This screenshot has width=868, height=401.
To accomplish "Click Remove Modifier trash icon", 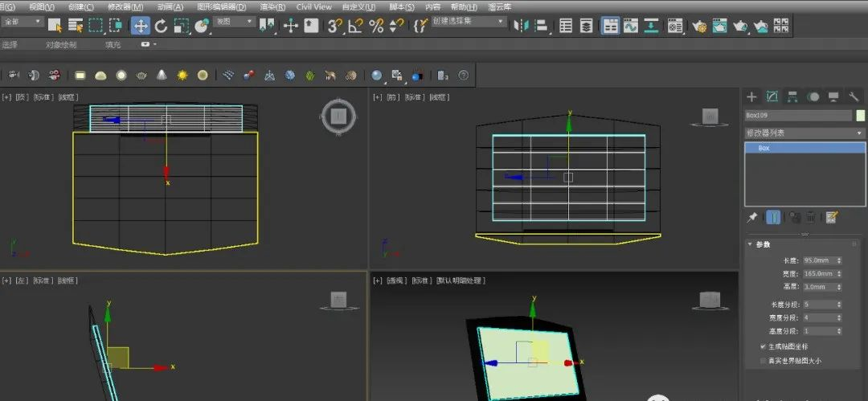I will tap(810, 218).
